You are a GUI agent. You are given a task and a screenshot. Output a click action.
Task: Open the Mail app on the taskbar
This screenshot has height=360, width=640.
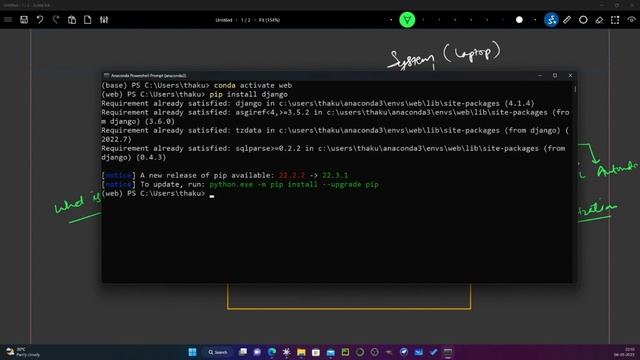click(331, 352)
